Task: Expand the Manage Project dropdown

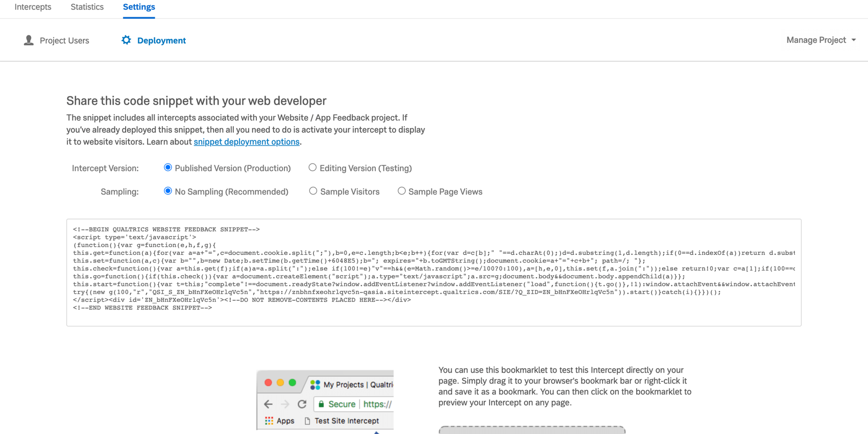Action: pyautogui.click(x=821, y=40)
